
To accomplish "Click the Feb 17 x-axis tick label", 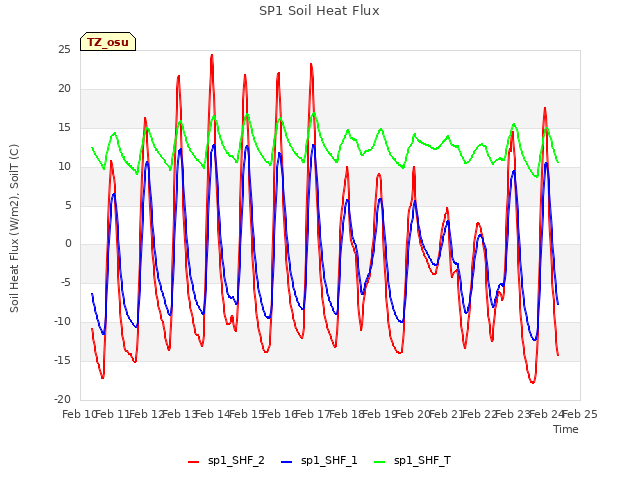I will [x=313, y=414].
